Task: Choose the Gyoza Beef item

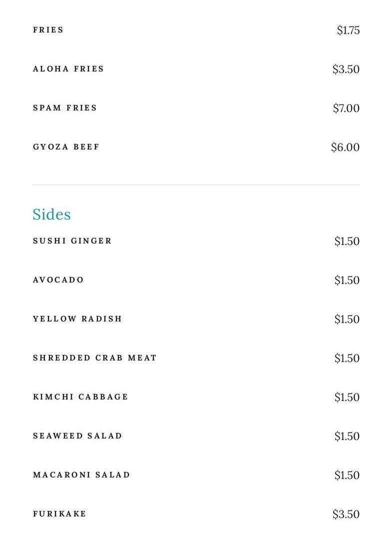Action: (66, 147)
